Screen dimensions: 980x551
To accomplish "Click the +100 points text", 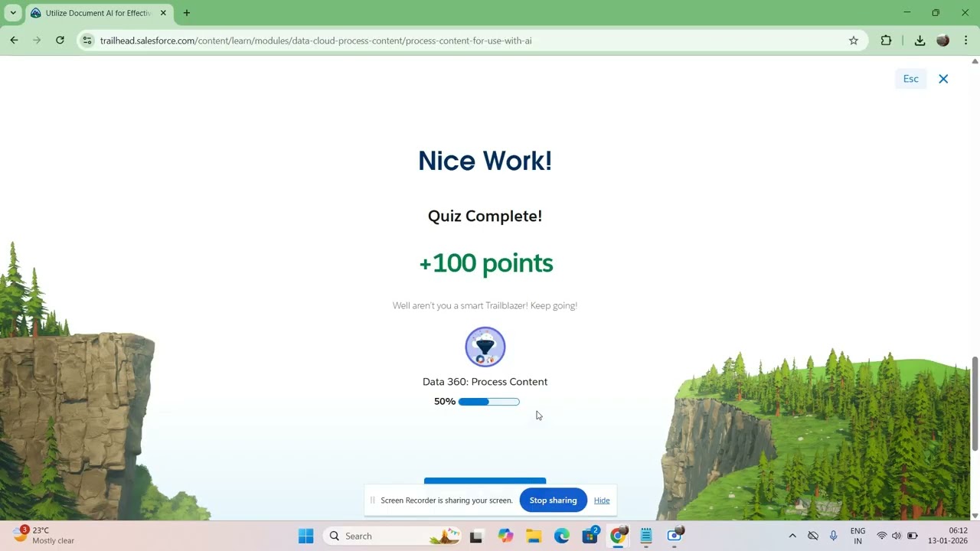I will [485, 263].
